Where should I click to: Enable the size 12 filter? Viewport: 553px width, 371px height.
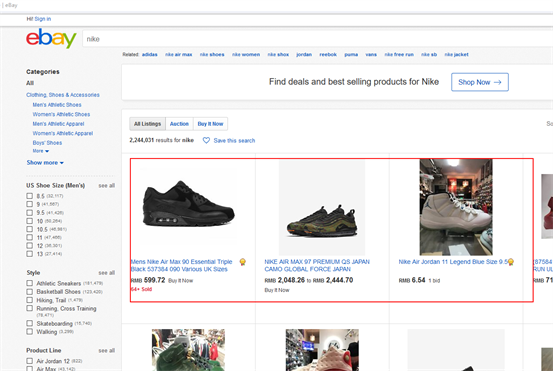(30, 245)
